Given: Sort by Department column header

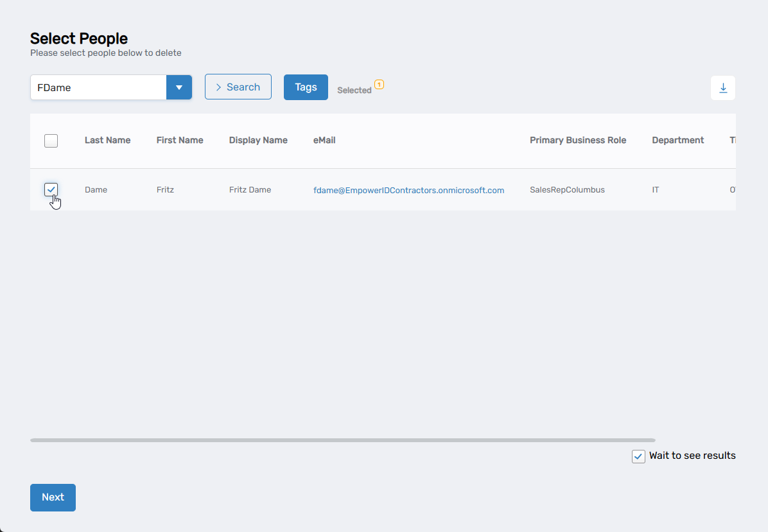Looking at the screenshot, I should pyautogui.click(x=677, y=141).
